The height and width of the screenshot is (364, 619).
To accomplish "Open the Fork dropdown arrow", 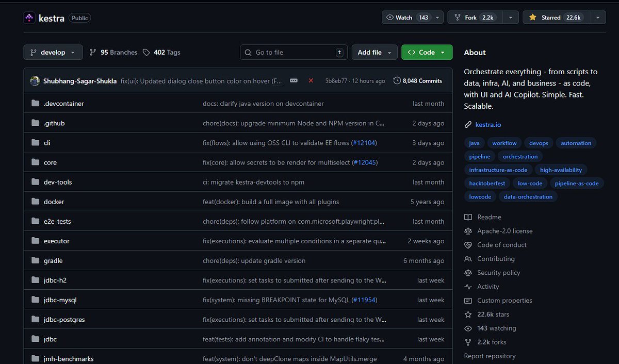I will click(x=510, y=18).
